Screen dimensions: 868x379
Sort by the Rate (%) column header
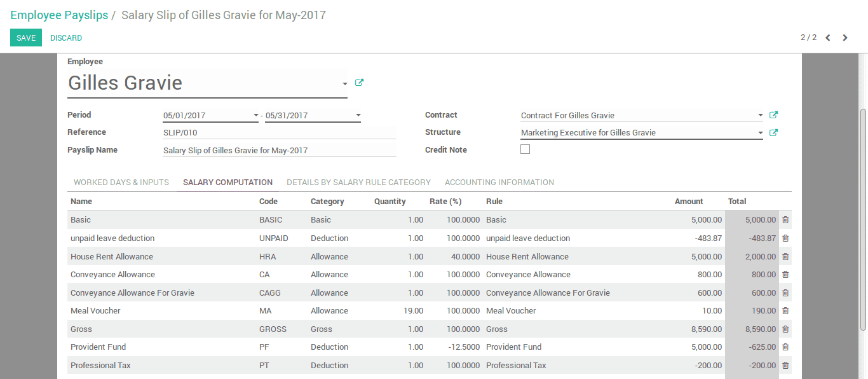click(445, 202)
